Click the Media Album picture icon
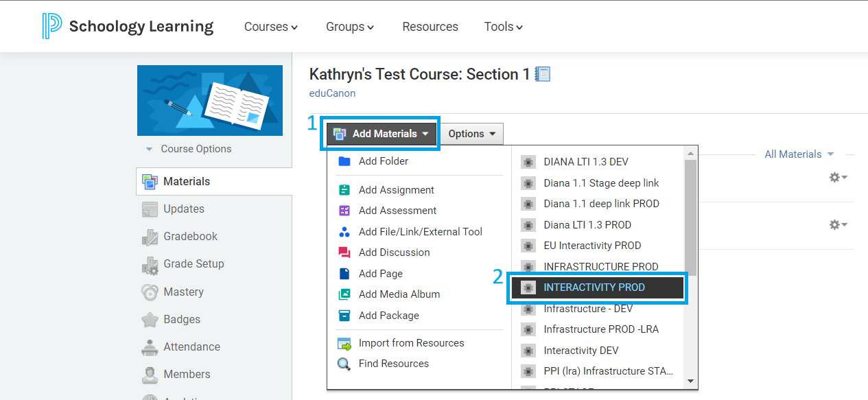The image size is (868, 400). pyautogui.click(x=344, y=294)
